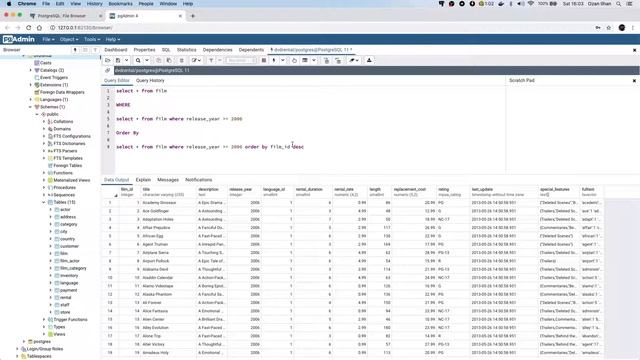The image size is (640, 360).
Task: Click the Find magnifier icon in toolbar
Action: 138,60
